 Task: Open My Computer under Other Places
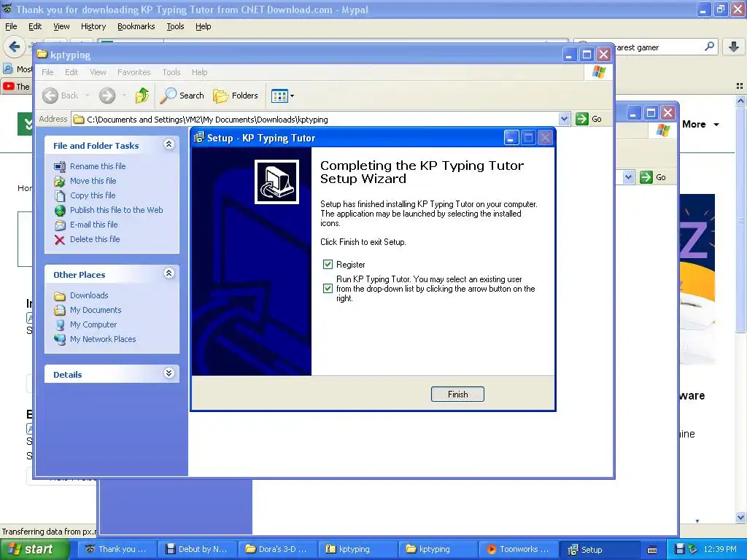click(93, 324)
